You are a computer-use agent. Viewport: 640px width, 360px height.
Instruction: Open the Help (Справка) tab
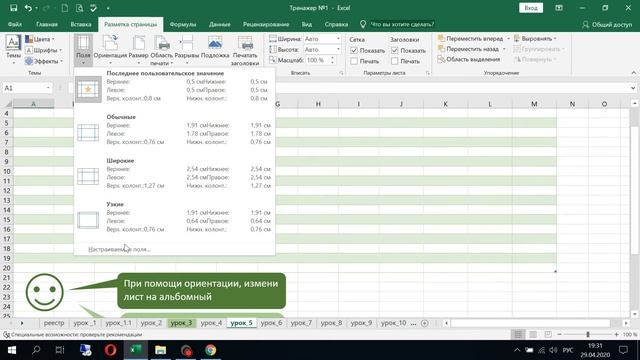click(336, 24)
